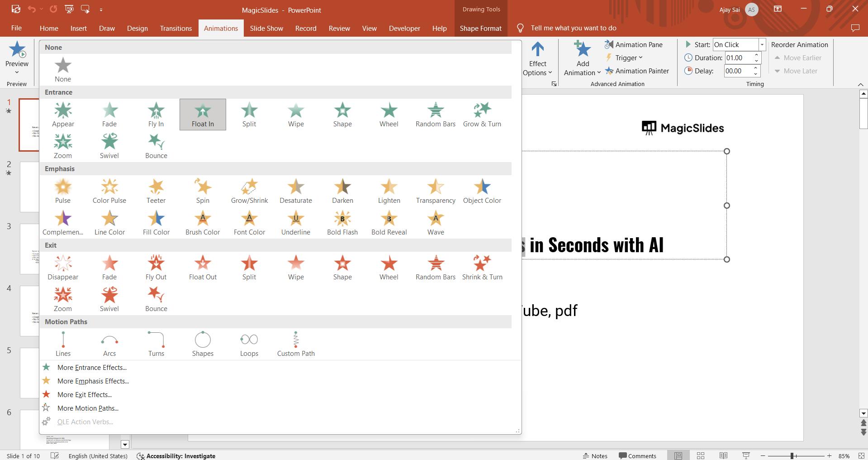Viewport: 868px width, 460px height.
Task: Expand the undo history dropdown
Action: tap(41, 9)
